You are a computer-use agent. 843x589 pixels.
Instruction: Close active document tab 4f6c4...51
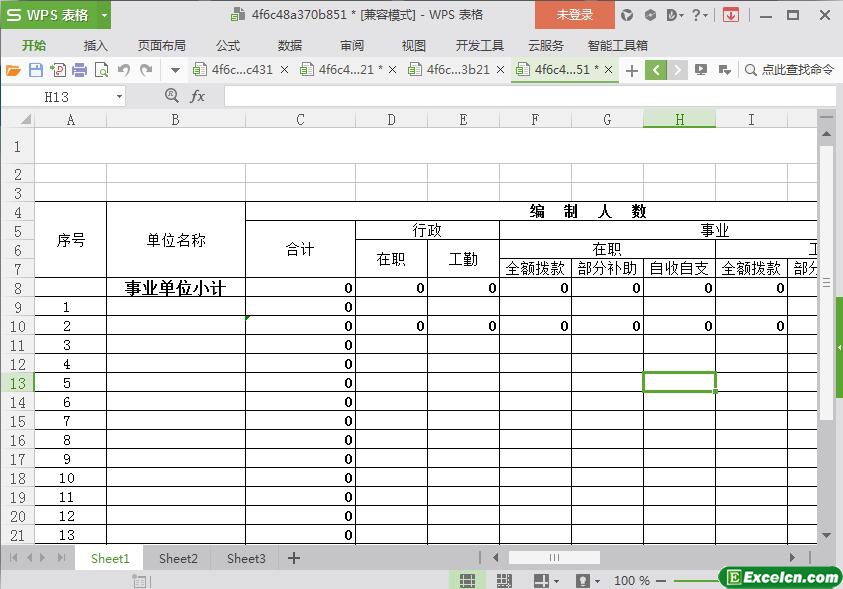point(609,70)
